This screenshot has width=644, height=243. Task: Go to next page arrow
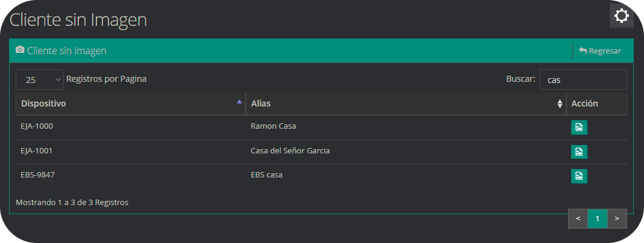point(617,219)
